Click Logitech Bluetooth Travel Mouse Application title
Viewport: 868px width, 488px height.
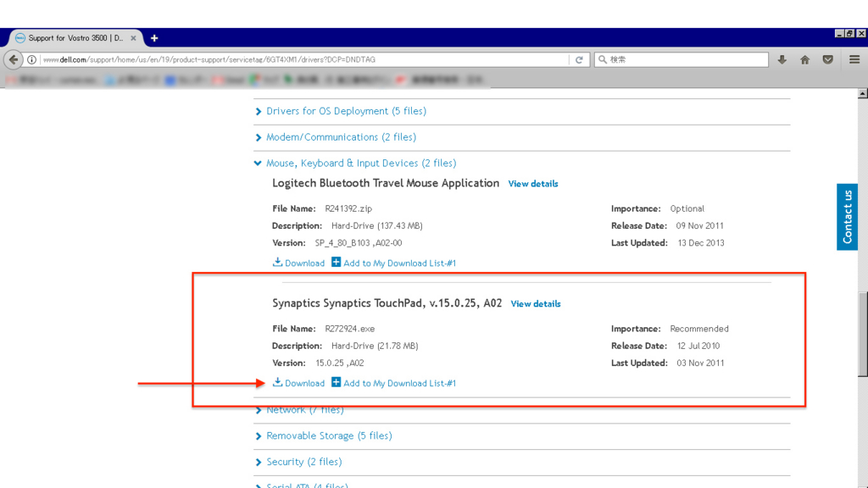click(x=386, y=183)
